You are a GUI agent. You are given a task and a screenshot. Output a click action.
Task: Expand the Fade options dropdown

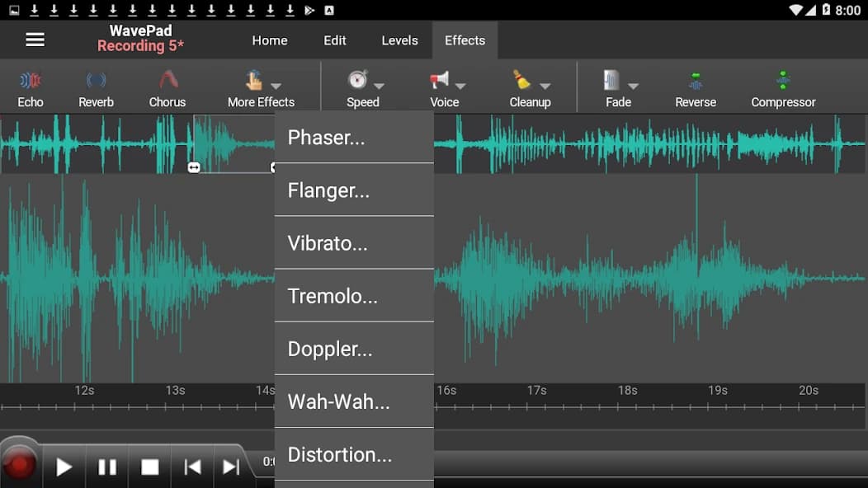tap(634, 85)
